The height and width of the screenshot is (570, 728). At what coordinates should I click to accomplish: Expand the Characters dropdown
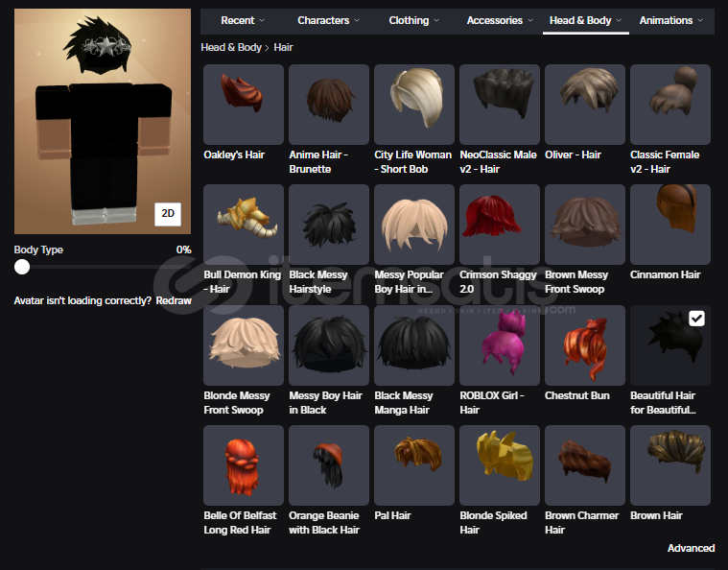pos(328,20)
